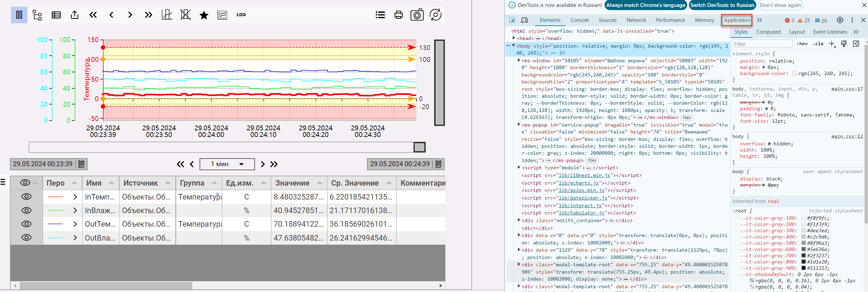
Task: Open the Console tab
Action: click(579, 20)
